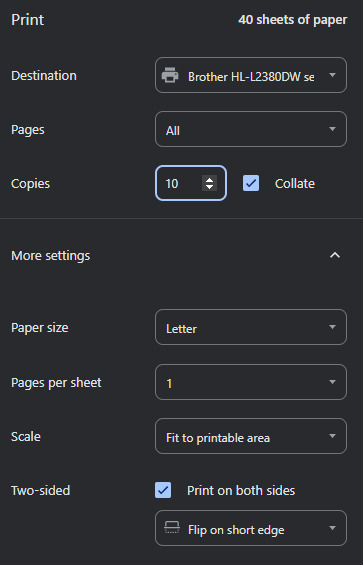This screenshot has width=363, height=565.
Task: Increase copies with the up arrow
Action: [209, 179]
